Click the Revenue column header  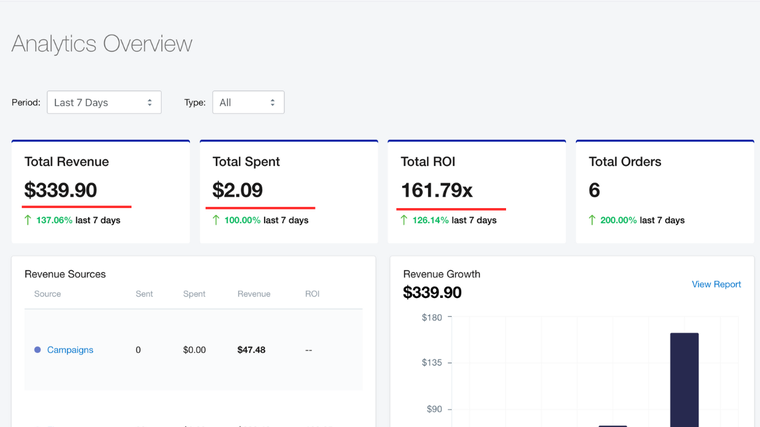(x=253, y=294)
